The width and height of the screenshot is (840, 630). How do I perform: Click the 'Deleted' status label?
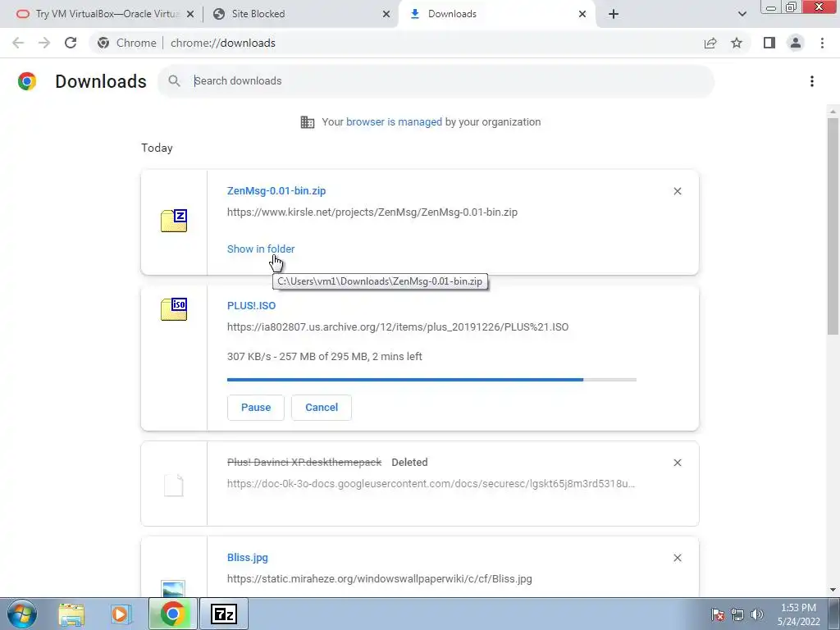click(x=409, y=463)
